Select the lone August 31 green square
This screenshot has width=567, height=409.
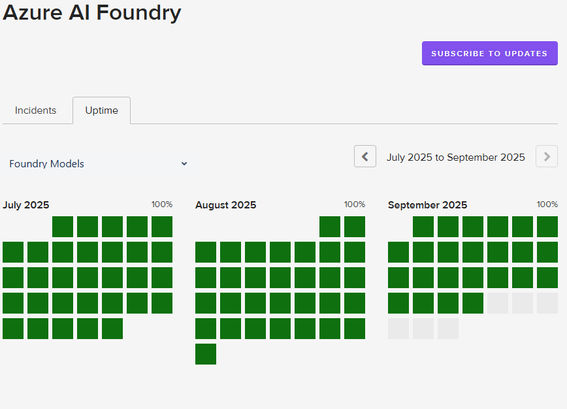(x=206, y=354)
